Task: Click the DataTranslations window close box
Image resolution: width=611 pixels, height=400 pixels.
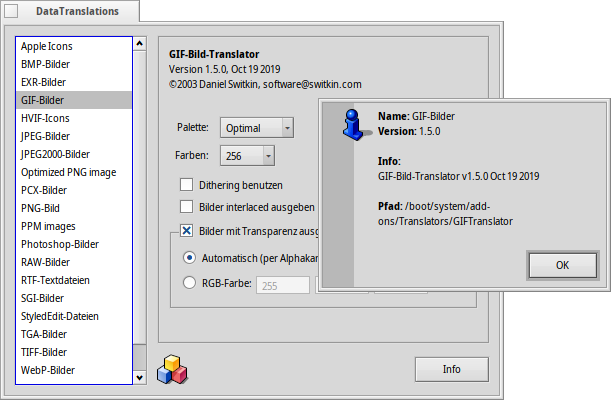Action: 12,11
